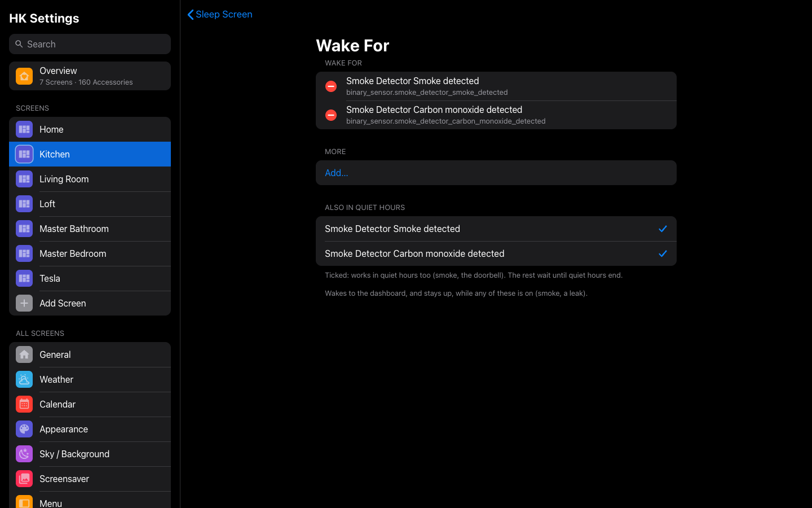Click the Appearance palette icon
812x508 pixels.
pos(24,429)
